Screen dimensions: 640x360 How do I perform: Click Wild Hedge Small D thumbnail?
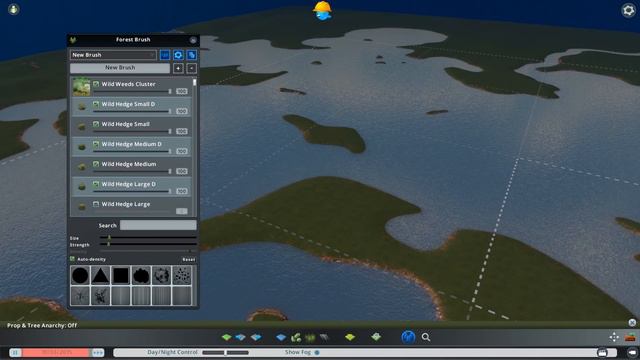(x=82, y=107)
